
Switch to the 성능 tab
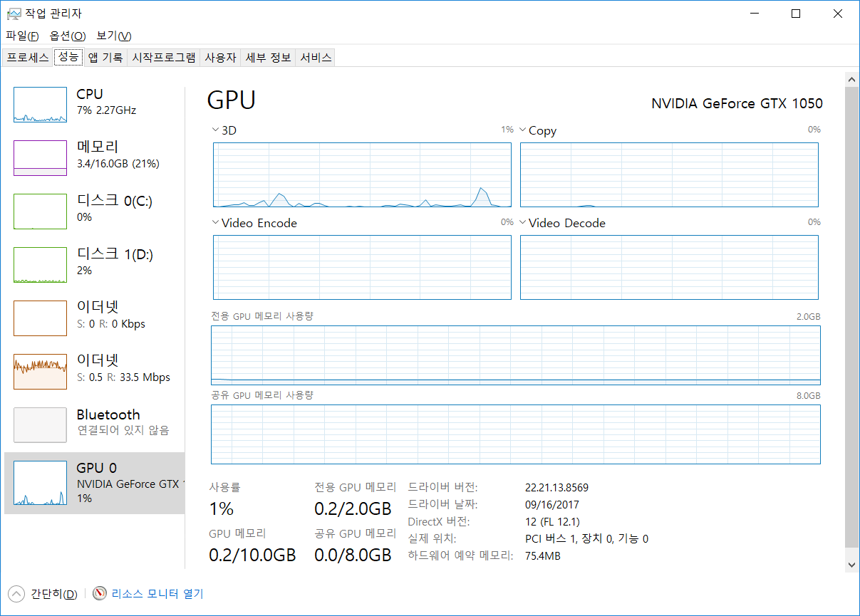(x=68, y=57)
